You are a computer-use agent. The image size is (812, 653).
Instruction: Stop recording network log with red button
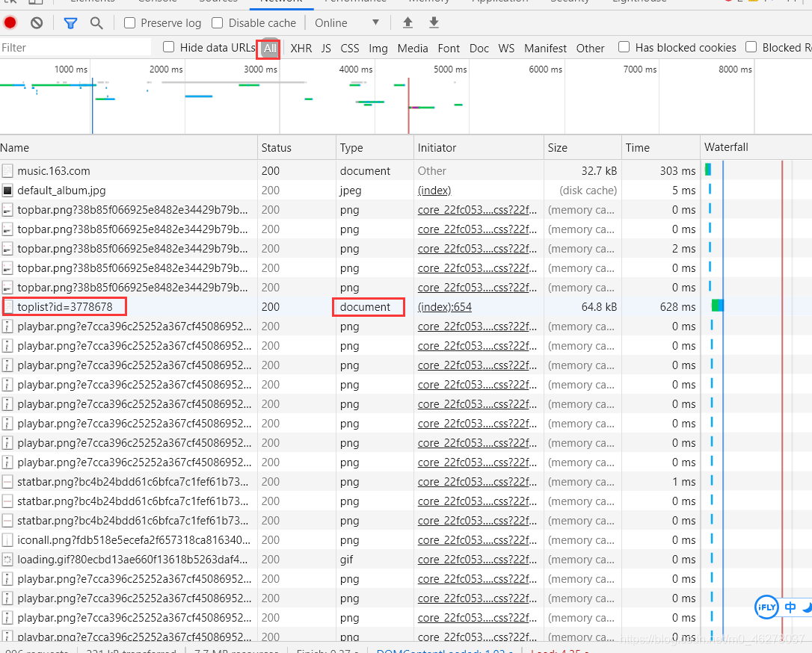(x=10, y=22)
